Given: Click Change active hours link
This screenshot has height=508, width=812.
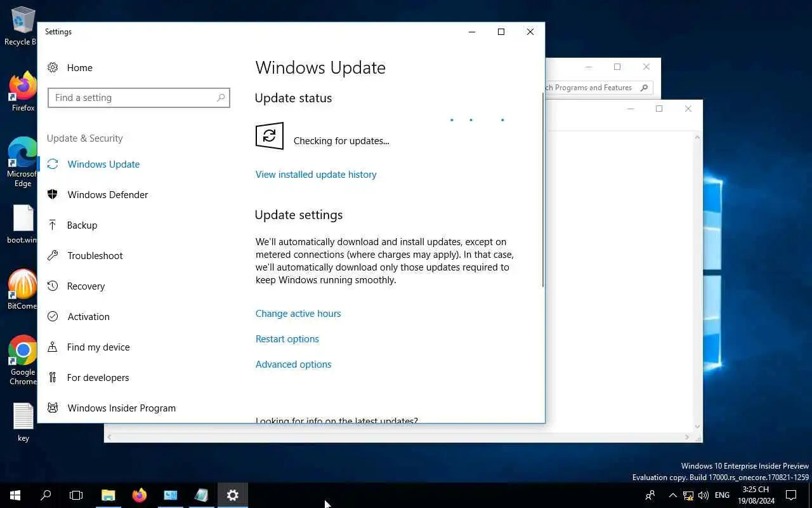Looking at the screenshot, I should (298, 313).
